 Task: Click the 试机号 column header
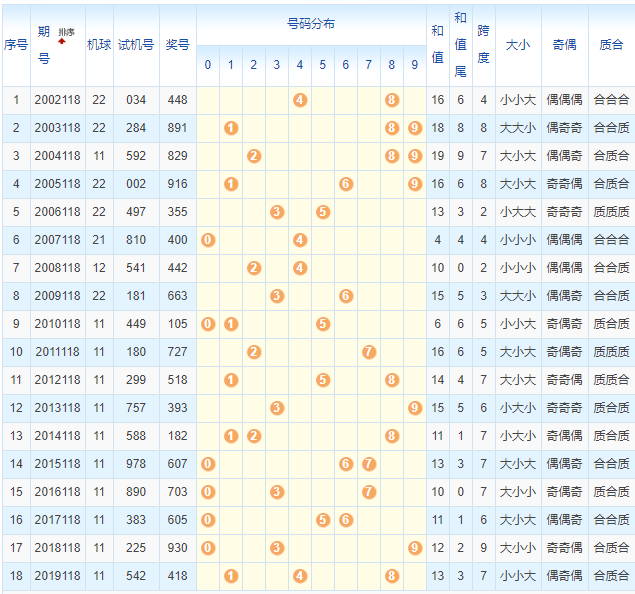136,45
